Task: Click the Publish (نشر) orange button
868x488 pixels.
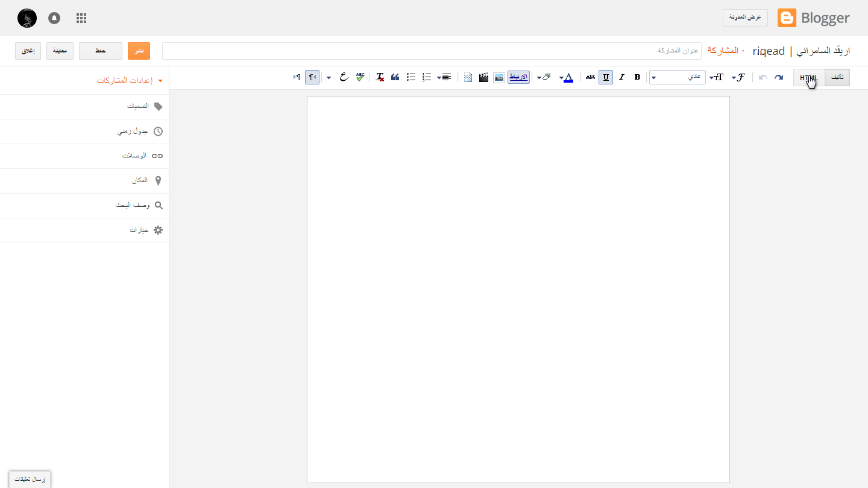Action: click(x=139, y=51)
